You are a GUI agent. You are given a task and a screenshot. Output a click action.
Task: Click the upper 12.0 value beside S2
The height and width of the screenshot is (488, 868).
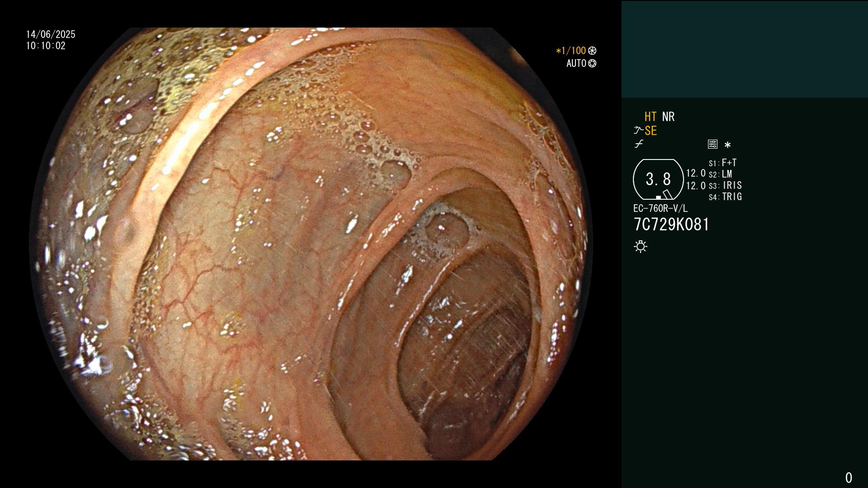[x=696, y=173]
